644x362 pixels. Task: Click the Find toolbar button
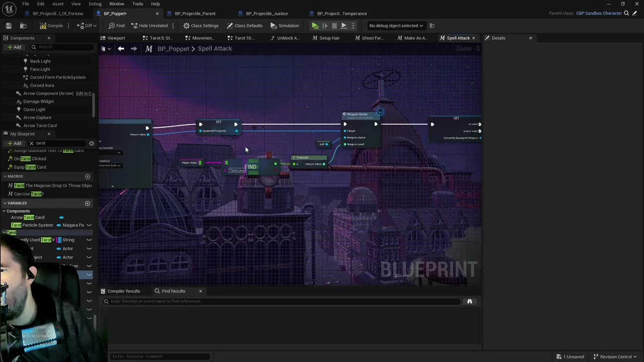(x=116, y=26)
